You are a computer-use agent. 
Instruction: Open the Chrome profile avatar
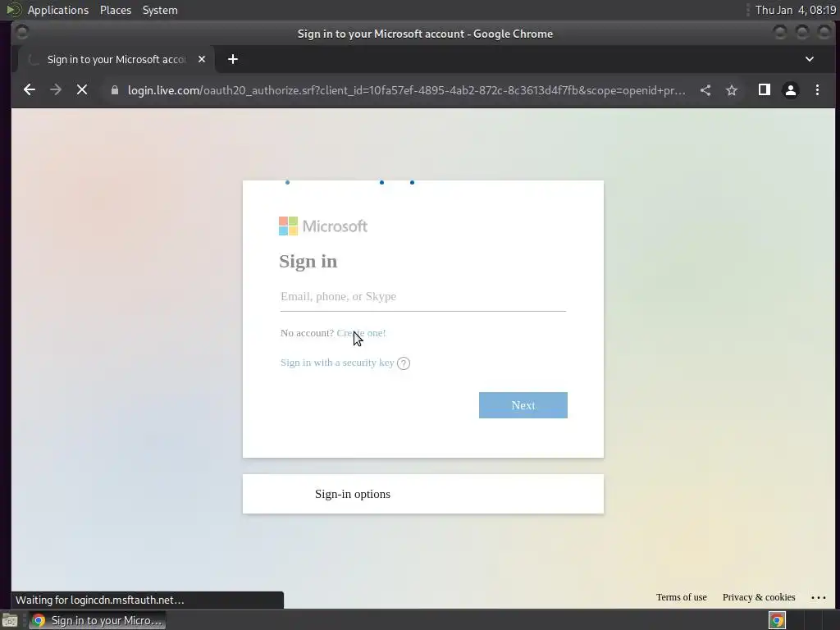(x=791, y=90)
